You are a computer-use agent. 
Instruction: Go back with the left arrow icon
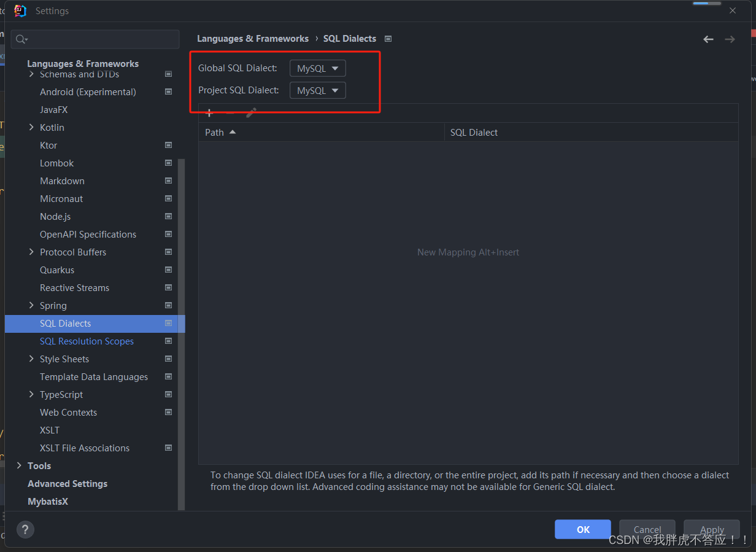click(x=709, y=39)
